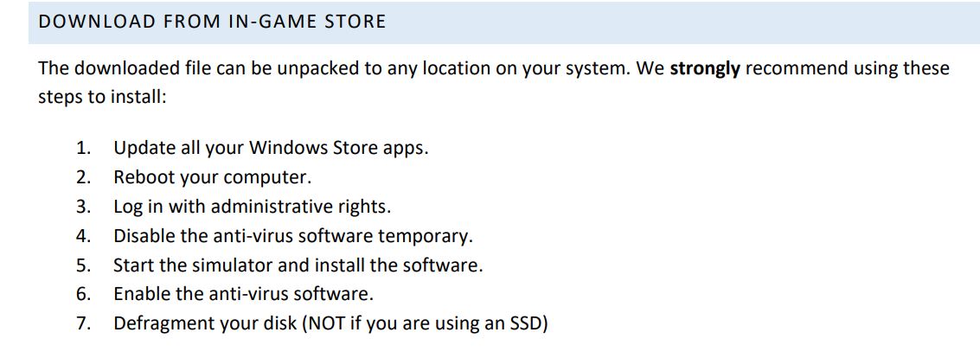Click the list number 5
Screen dimensions: 980x358
pos(84,265)
